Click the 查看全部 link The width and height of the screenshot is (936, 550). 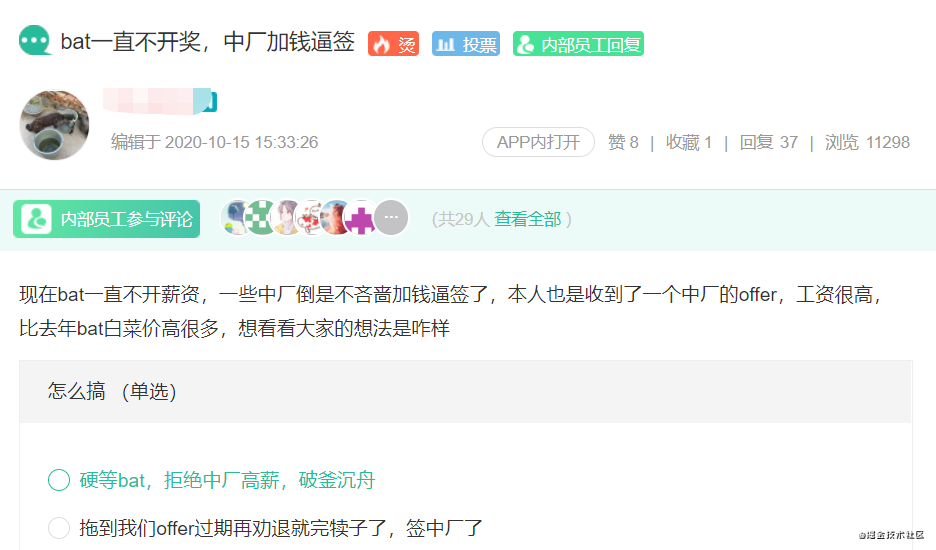coord(528,219)
